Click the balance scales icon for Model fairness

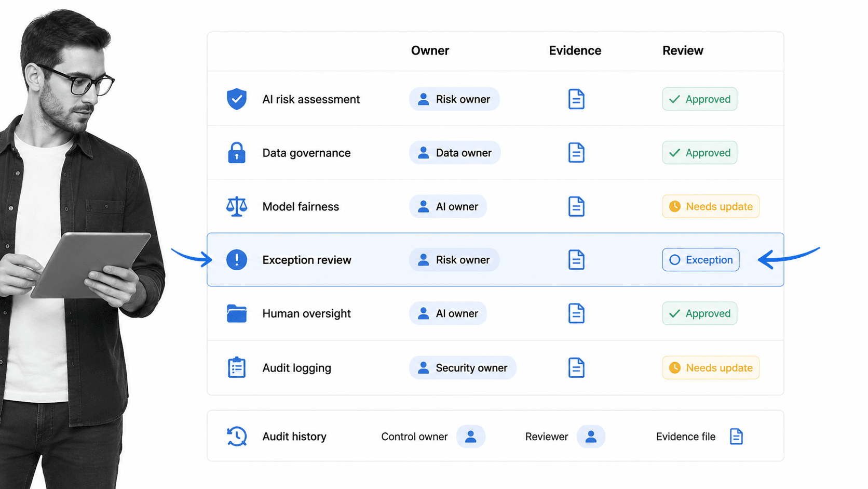click(237, 206)
